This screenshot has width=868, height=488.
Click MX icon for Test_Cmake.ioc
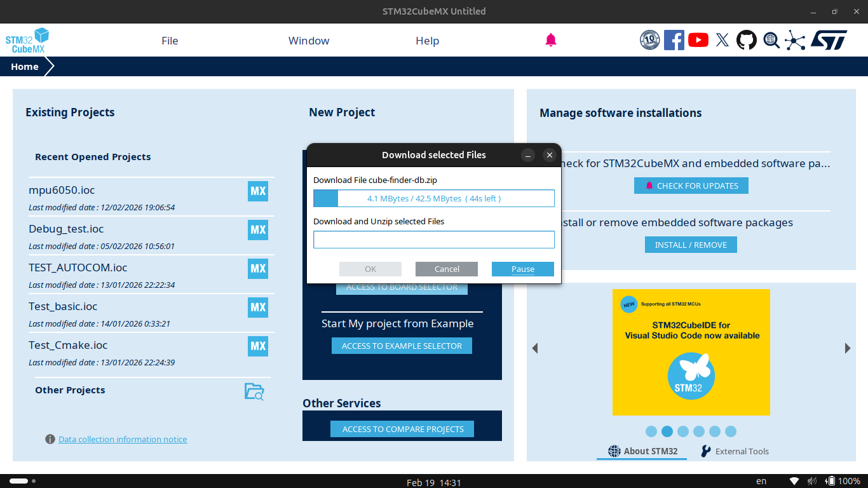258,346
